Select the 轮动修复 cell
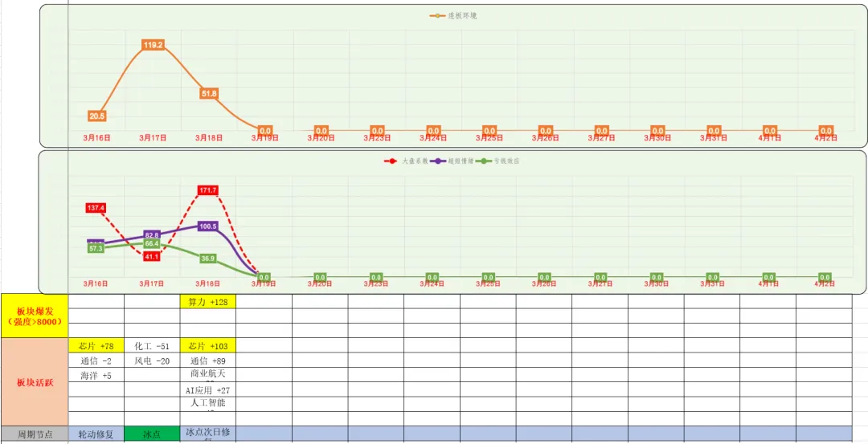This screenshot has width=868, height=444. pyautogui.click(x=96, y=434)
